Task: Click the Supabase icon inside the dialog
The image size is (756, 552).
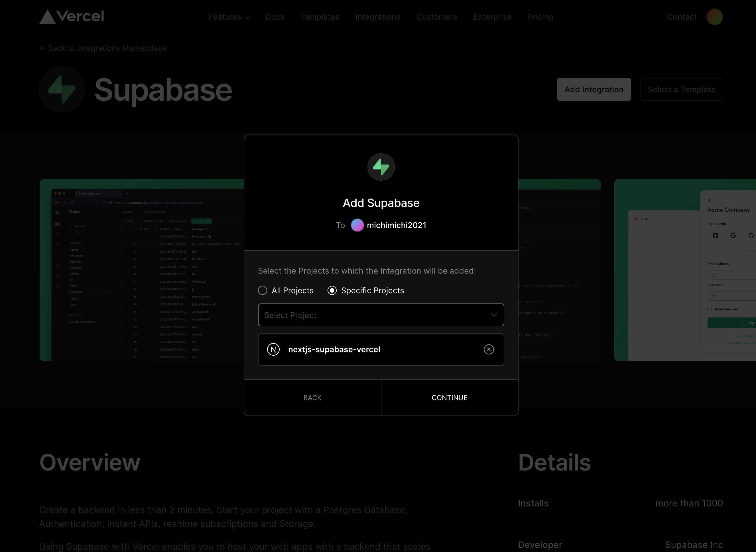Action: 381,167
